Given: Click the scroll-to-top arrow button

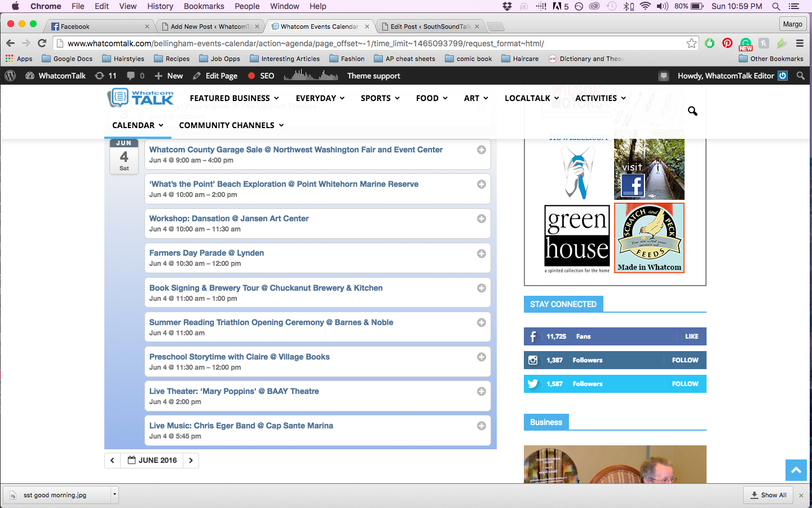Looking at the screenshot, I should click(796, 470).
